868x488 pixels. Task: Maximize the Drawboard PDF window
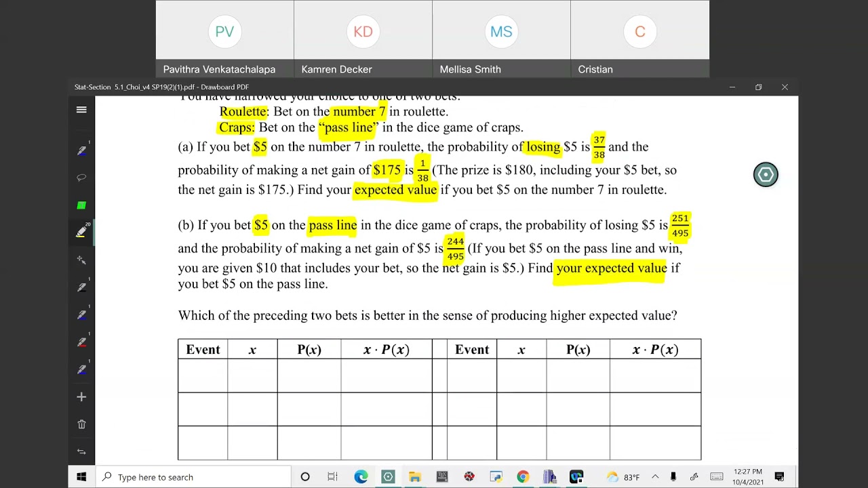[x=758, y=87]
